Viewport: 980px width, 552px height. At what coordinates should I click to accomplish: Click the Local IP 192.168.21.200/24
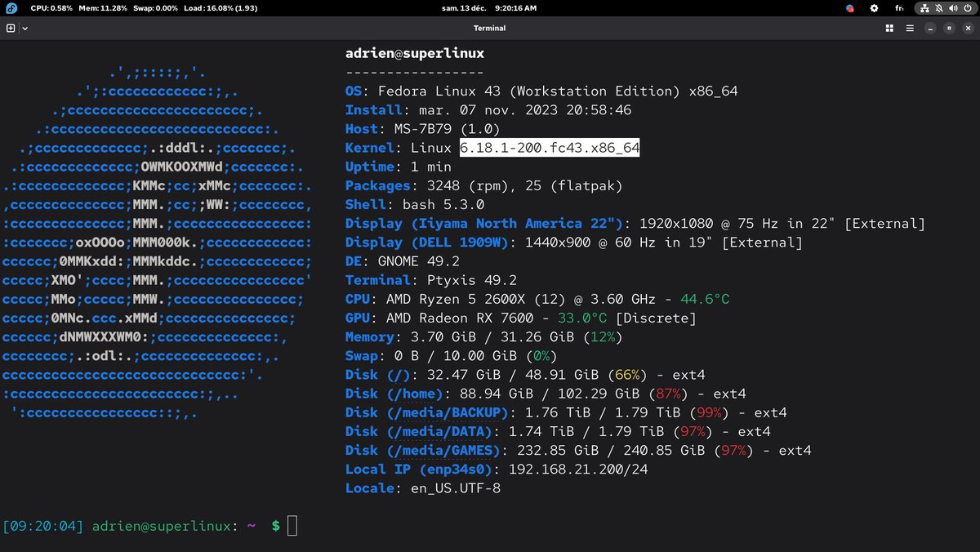click(x=578, y=469)
